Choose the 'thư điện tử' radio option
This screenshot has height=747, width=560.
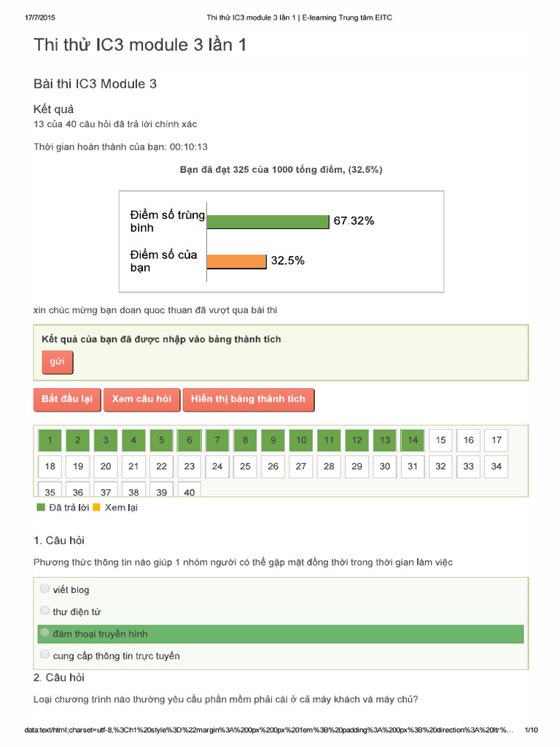(44, 611)
